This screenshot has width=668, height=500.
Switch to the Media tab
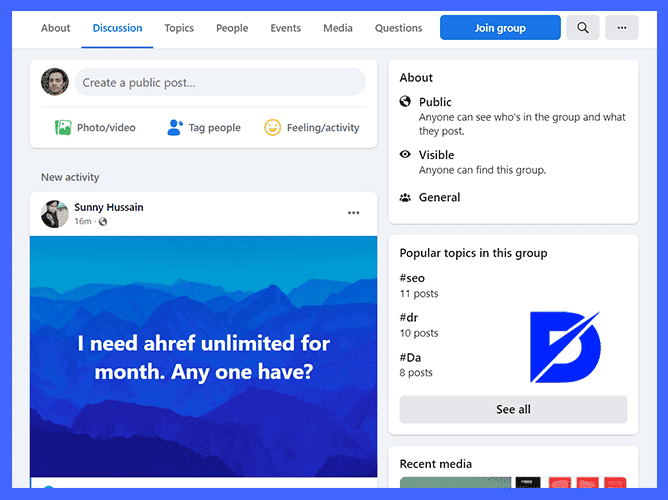point(338,28)
